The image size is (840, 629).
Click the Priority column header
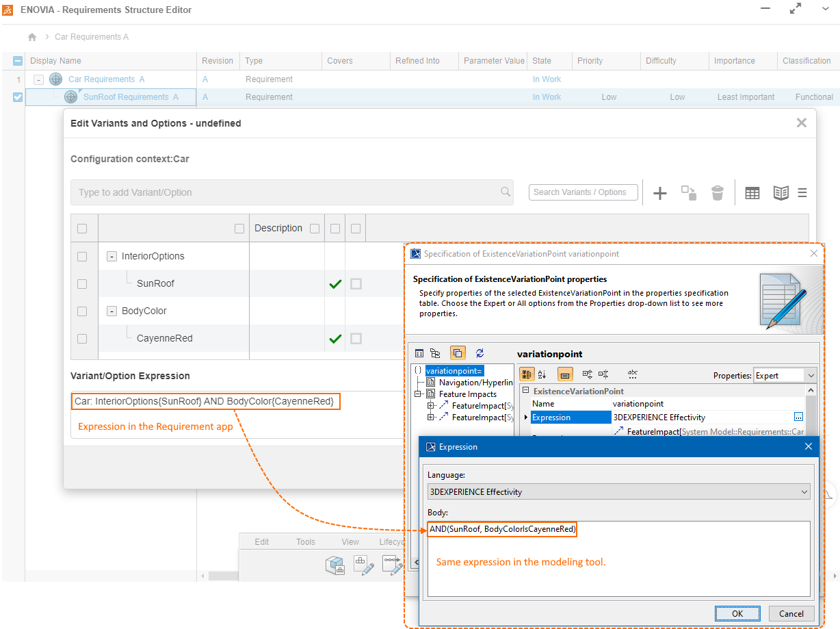pos(590,61)
